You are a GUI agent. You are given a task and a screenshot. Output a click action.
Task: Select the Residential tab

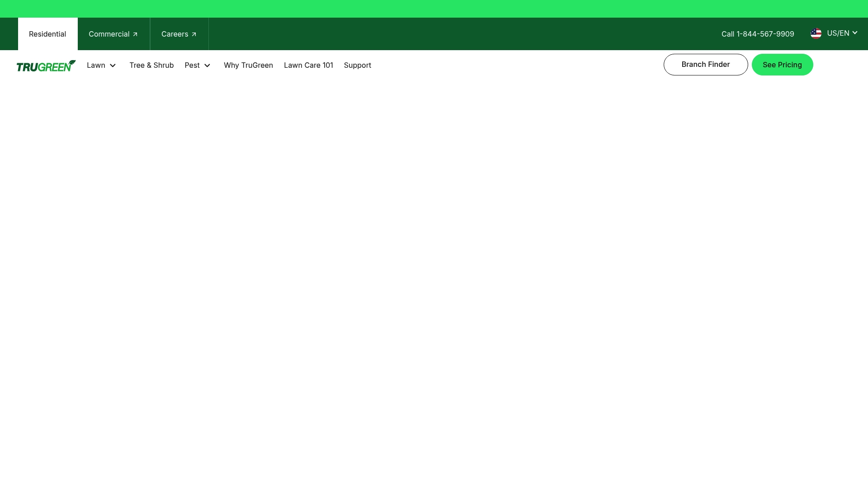(47, 34)
